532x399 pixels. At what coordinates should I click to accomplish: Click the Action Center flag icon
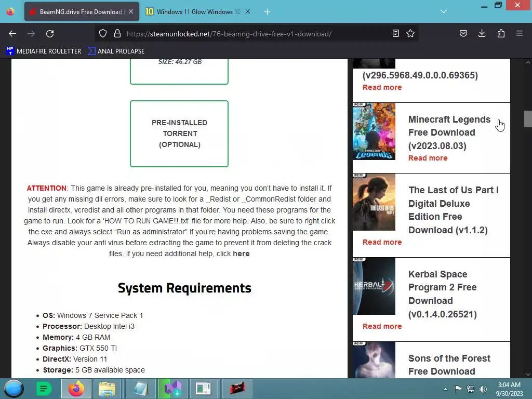click(458, 389)
